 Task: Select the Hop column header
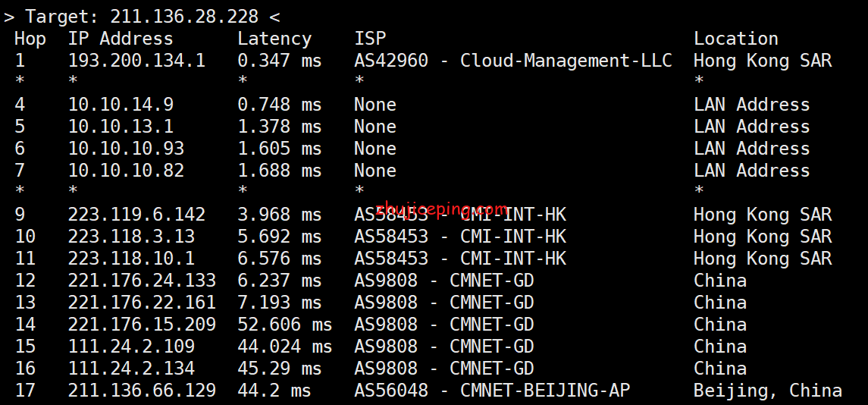30,39
